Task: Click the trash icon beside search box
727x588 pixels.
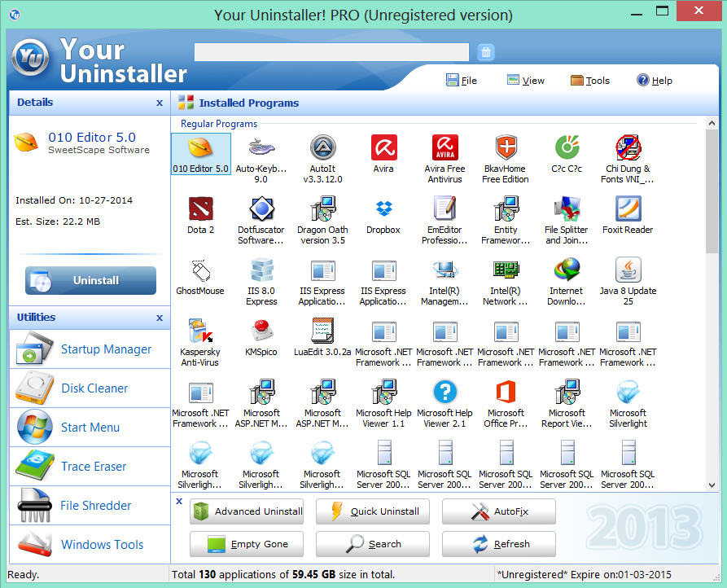Action: [486, 52]
